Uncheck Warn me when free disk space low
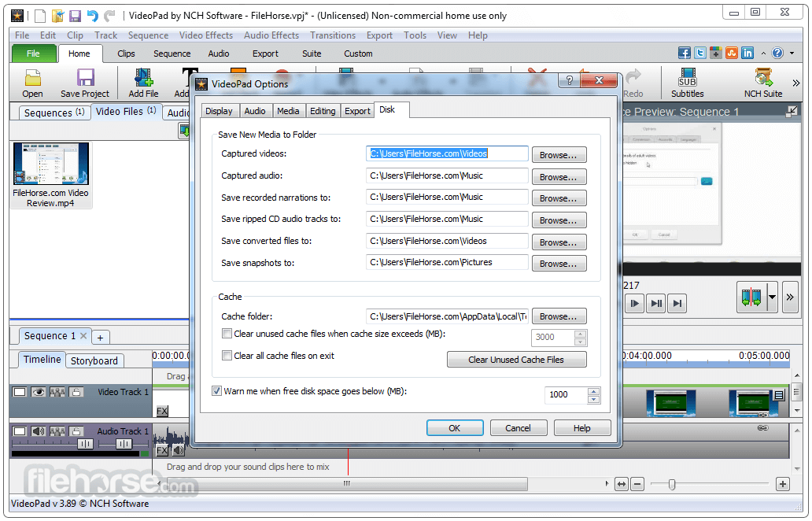The width and height of the screenshot is (812, 521). click(x=217, y=391)
